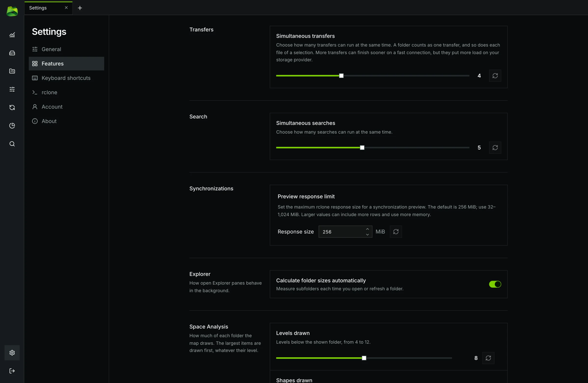Open the sliders icon in left sidebar
588x383 pixels.
(x=12, y=89)
